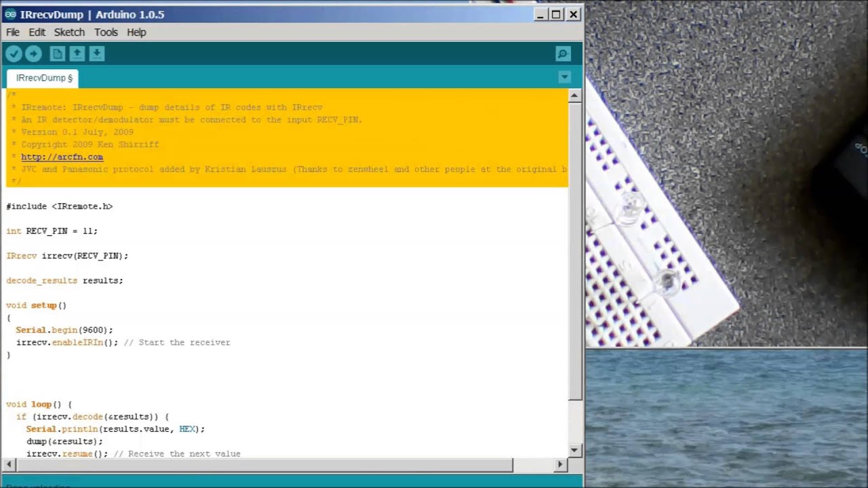This screenshot has height=488, width=868.
Task: Click the Verify sketch checkmark icon
Action: pos(14,54)
